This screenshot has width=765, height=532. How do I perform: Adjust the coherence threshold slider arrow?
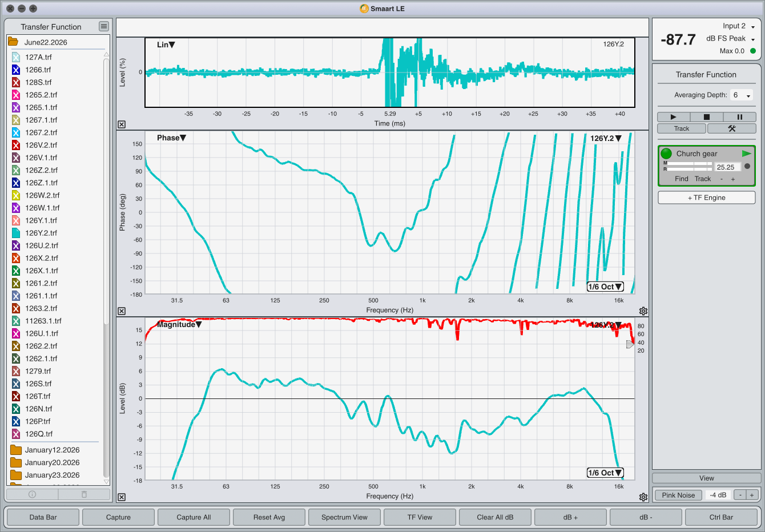630,344
